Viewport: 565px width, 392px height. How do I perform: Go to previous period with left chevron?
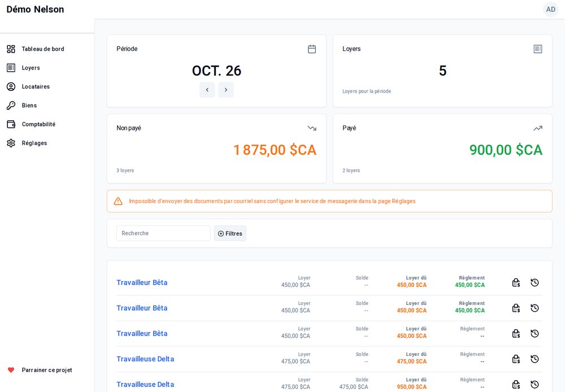click(207, 90)
